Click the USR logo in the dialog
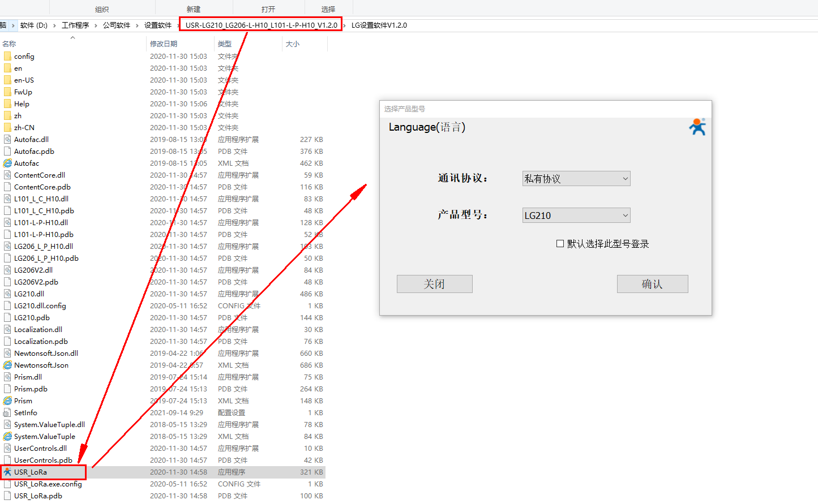The image size is (818, 504). click(697, 127)
